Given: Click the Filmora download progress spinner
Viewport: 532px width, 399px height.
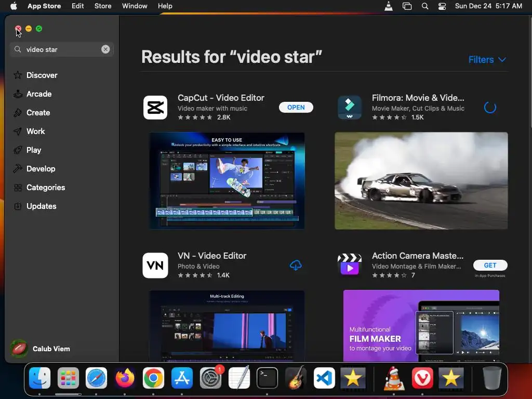Looking at the screenshot, I should pos(490,108).
